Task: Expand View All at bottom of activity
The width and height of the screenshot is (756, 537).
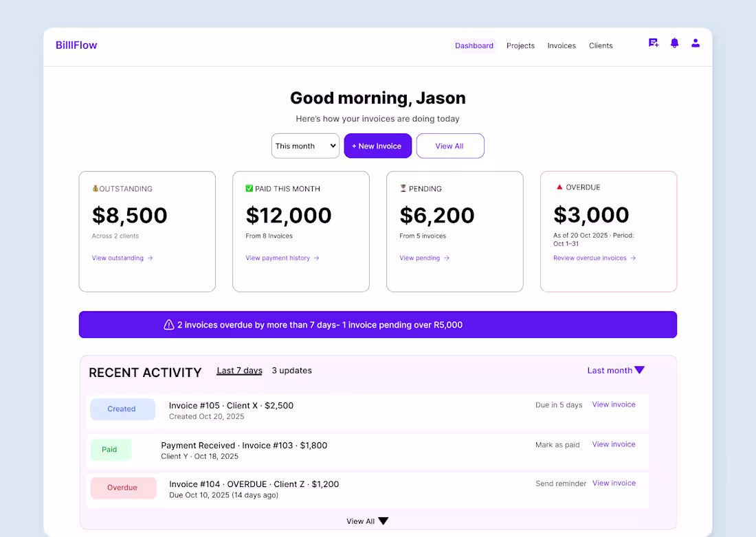Action: coord(367,521)
